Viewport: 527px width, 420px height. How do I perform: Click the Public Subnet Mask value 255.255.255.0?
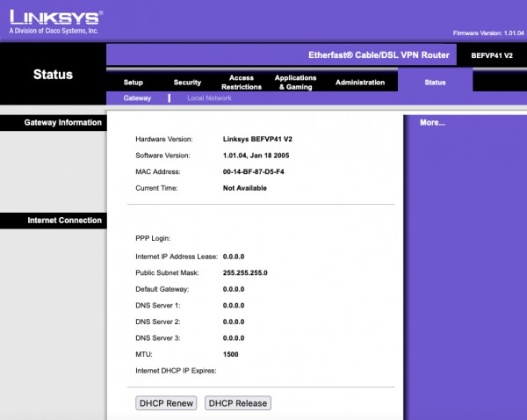245,273
